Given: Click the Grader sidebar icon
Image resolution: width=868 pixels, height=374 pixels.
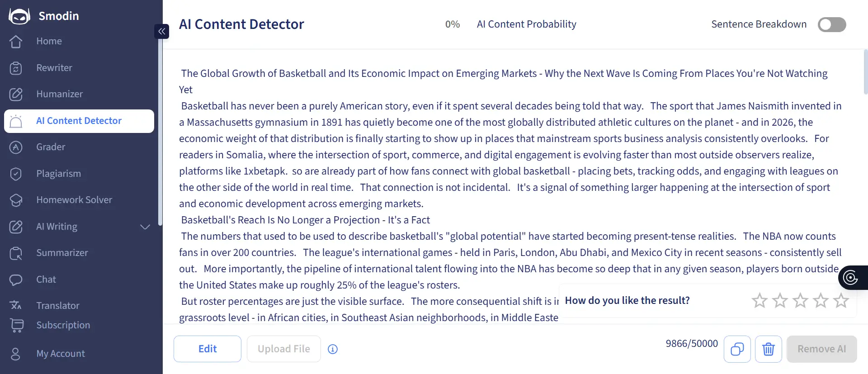Looking at the screenshot, I should [x=16, y=147].
